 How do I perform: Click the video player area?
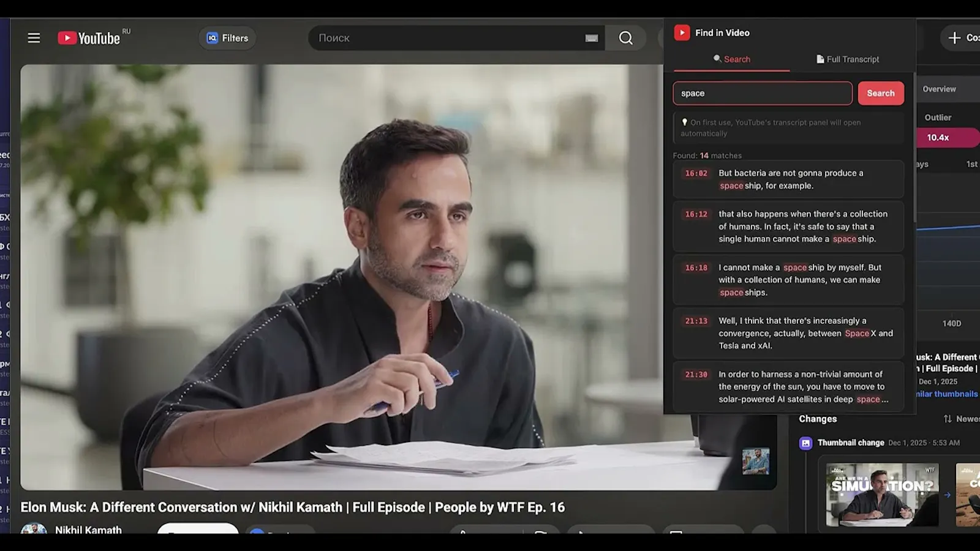click(398, 277)
